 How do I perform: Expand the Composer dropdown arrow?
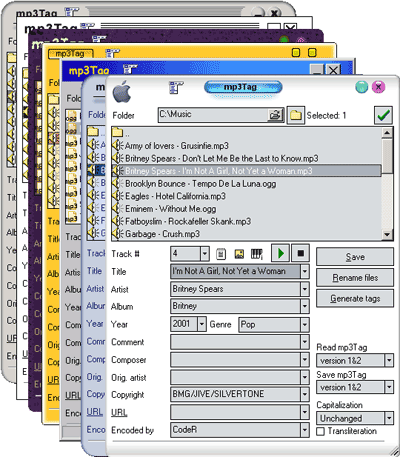[304, 360]
